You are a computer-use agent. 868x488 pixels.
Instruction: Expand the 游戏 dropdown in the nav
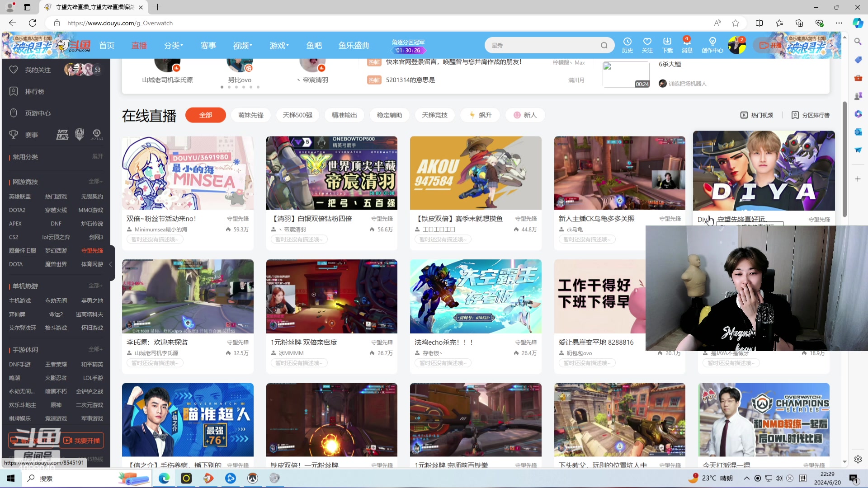click(x=279, y=45)
